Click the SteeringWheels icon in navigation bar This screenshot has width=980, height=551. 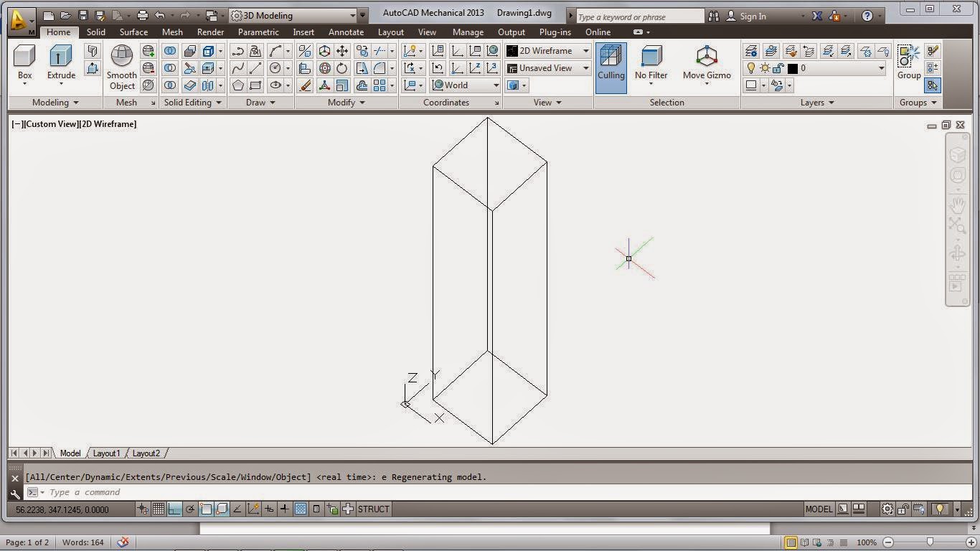(958, 175)
